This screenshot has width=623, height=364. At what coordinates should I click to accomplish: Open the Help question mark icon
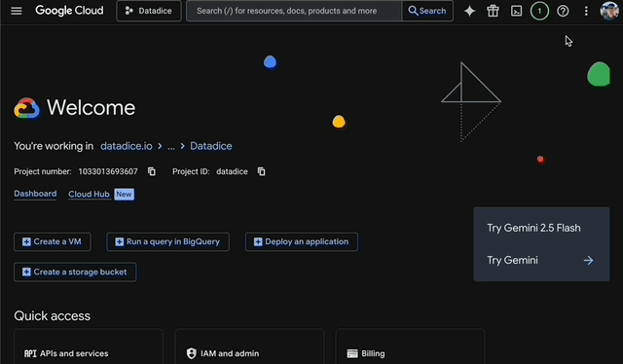[563, 11]
